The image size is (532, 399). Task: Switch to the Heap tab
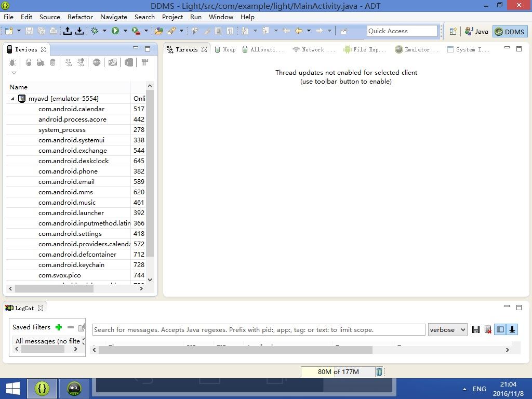(225, 49)
